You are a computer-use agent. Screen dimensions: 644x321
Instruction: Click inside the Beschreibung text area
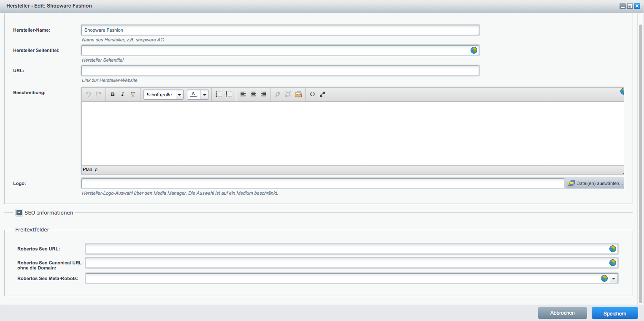coord(353,133)
